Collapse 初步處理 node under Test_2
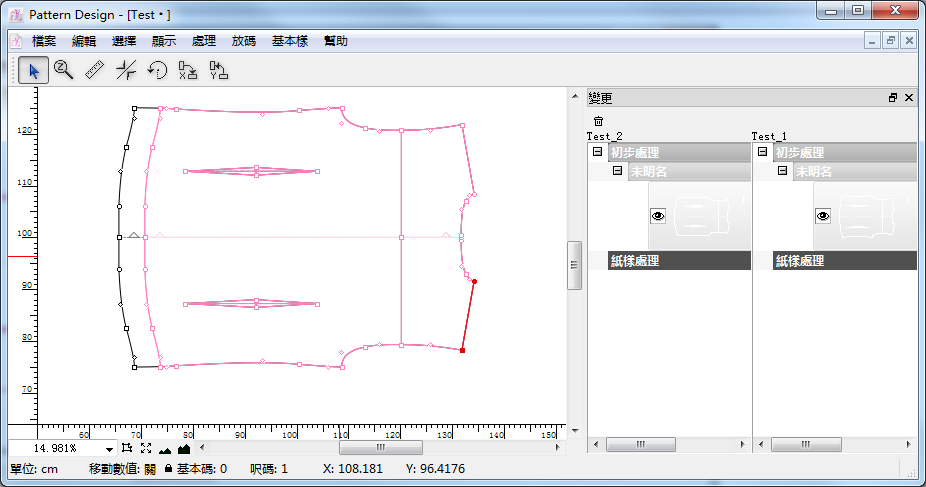This screenshot has width=926, height=487. tap(597, 153)
